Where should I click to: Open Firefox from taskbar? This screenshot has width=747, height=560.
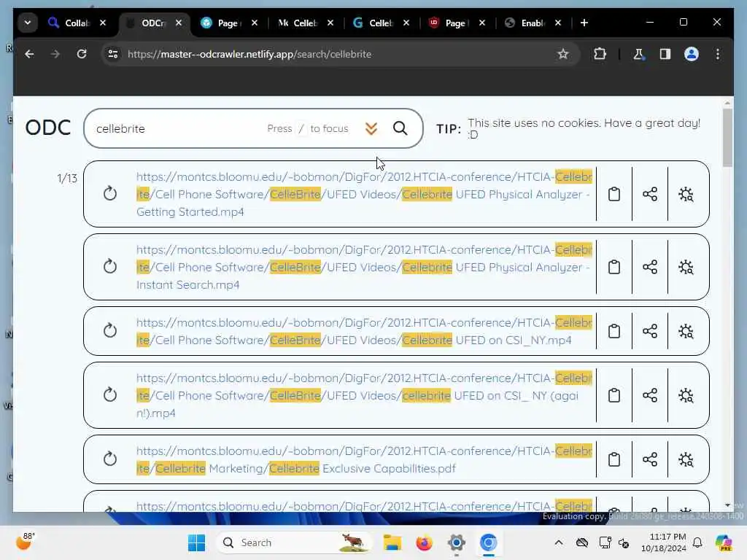click(x=424, y=542)
